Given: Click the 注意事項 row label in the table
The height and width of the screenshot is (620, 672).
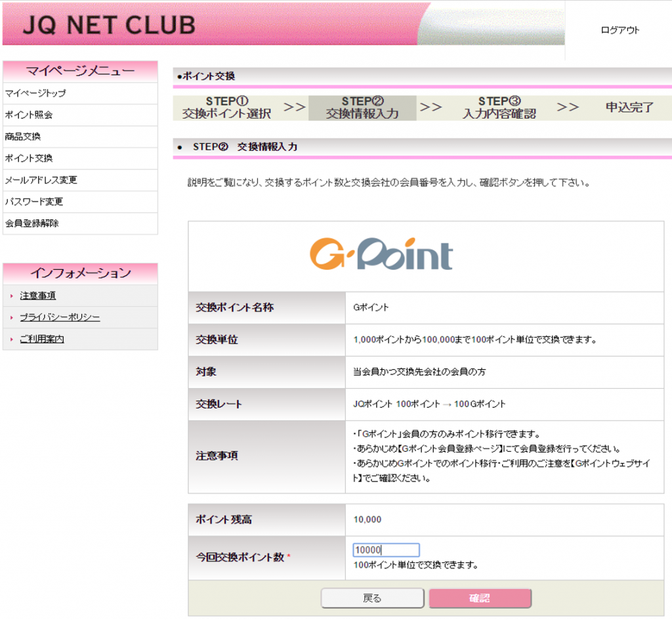Looking at the screenshot, I should click(217, 456).
